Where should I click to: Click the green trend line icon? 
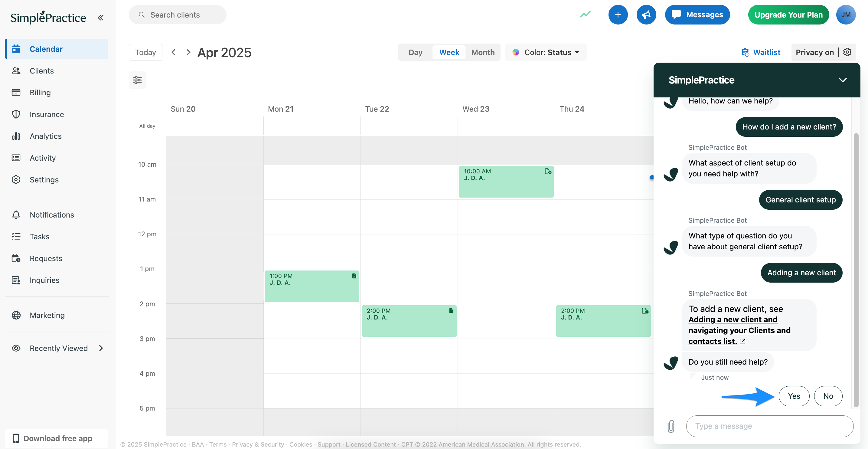pos(585,15)
